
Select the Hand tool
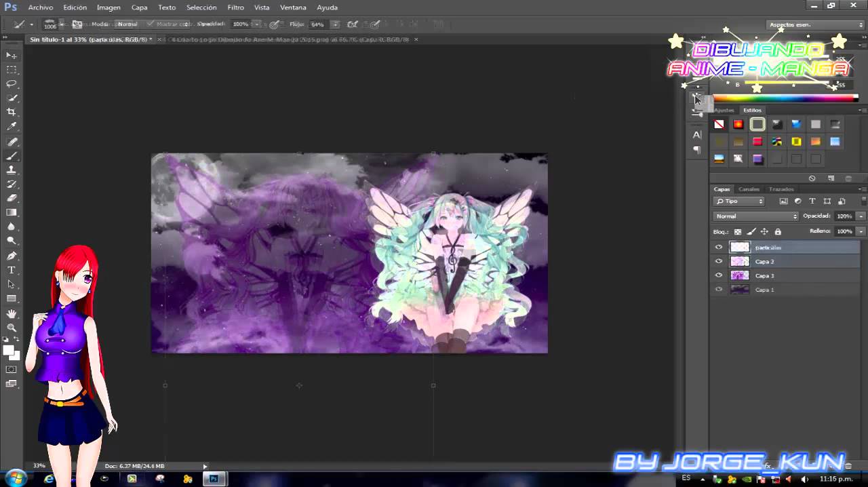tap(12, 314)
